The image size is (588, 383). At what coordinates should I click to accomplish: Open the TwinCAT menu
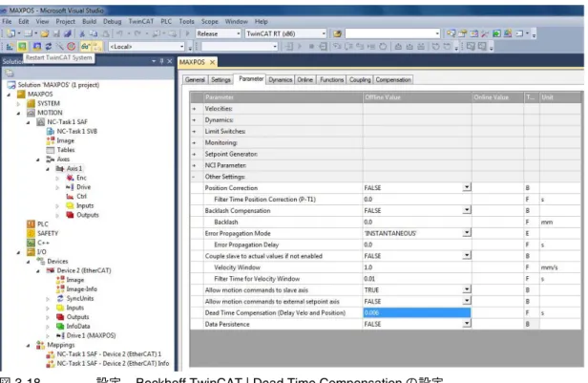pyautogui.click(x=141, y=21)
